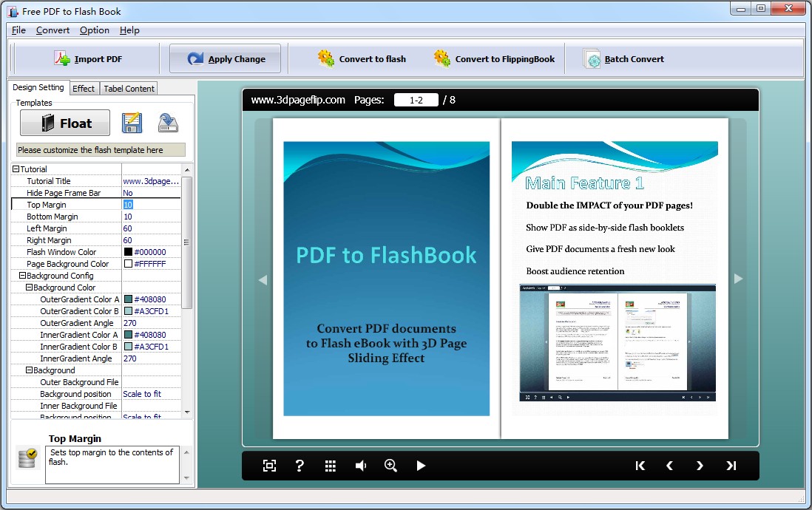Start auto play in viewer
The height and width of the screenshot is (510, 812).
[421, 466]
